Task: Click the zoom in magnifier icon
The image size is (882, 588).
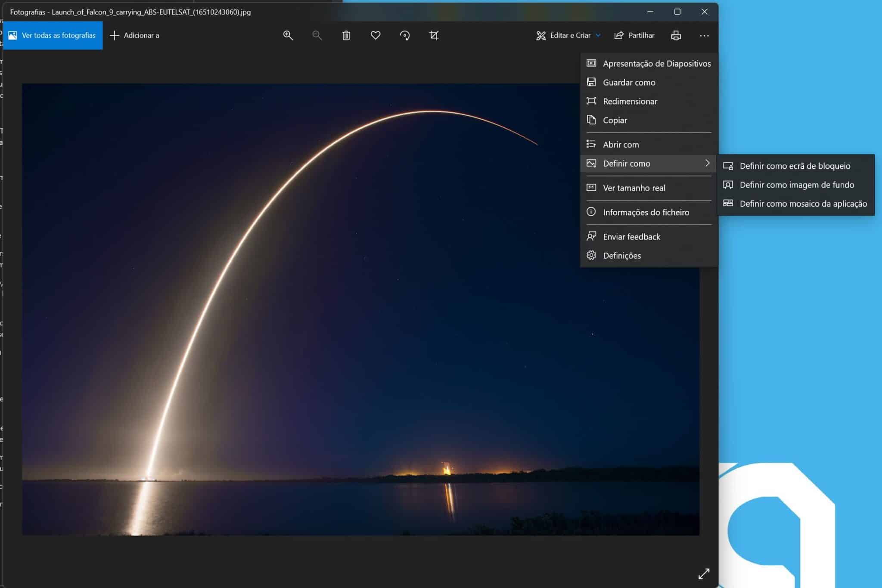Action: tap(288, 35)
